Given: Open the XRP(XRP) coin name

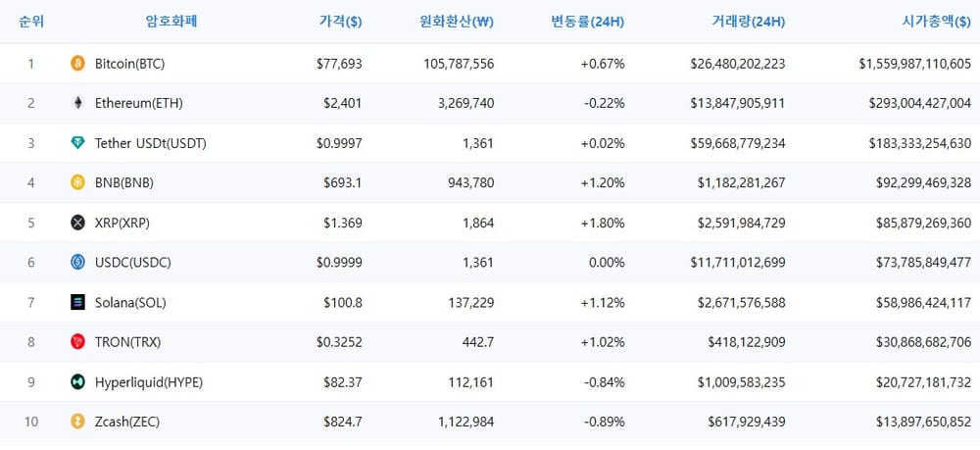Looking at the screenshot, I should click(122, 223).
